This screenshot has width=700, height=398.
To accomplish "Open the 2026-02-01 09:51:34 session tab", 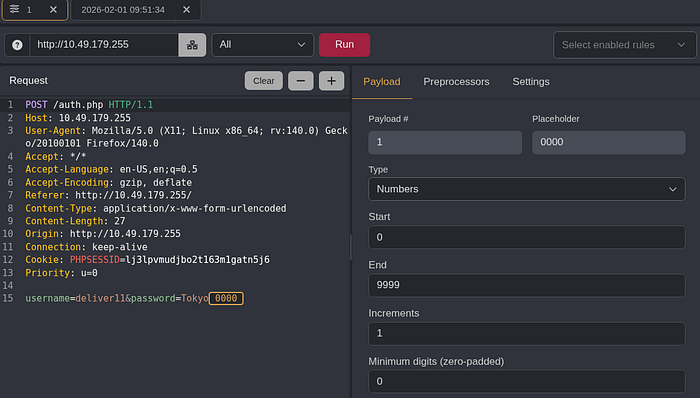I will click(x=123, y=10).
